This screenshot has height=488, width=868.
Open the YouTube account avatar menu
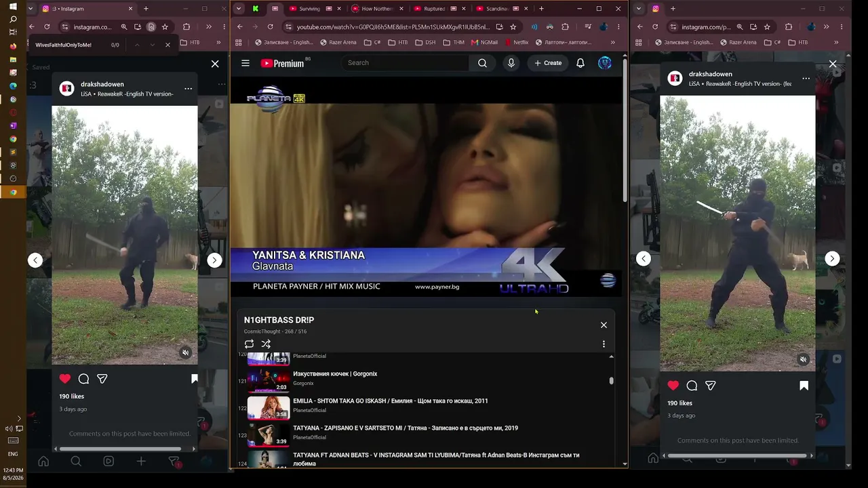tap(605, 63)
